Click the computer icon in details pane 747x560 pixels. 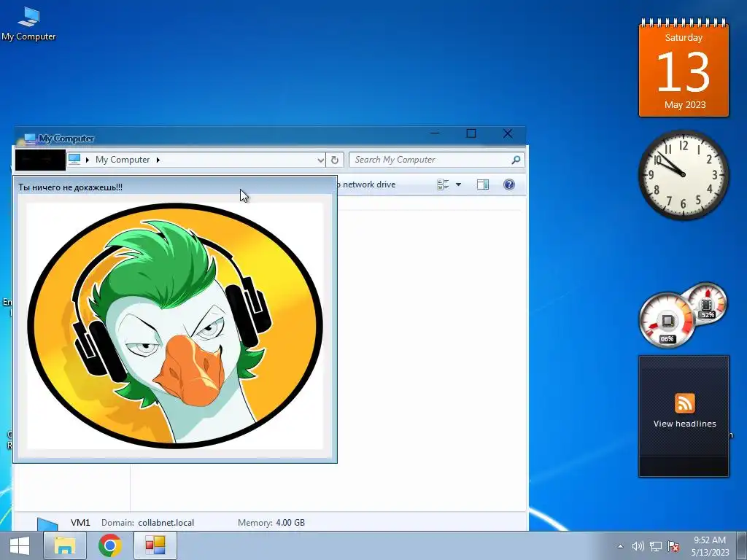coord(47,524)
